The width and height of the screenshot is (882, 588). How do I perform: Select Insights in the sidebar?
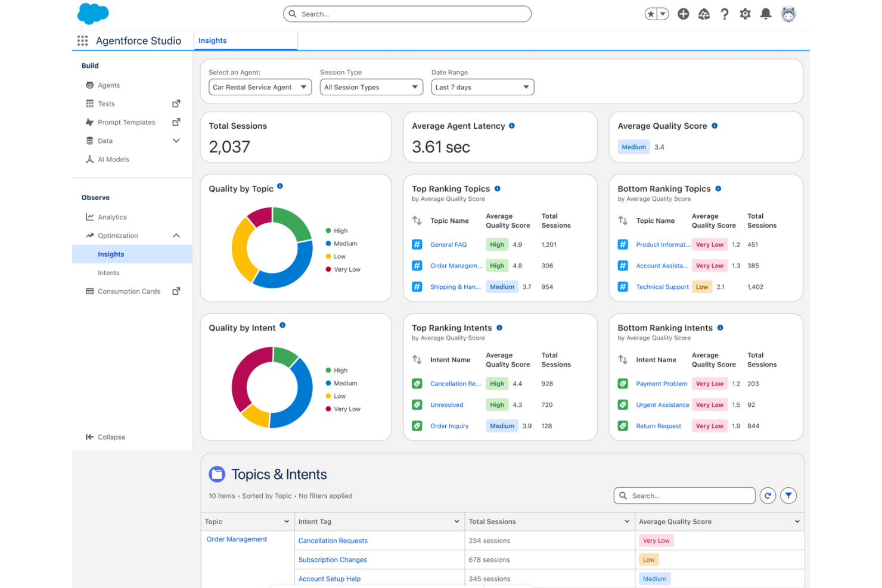[132, 254]
